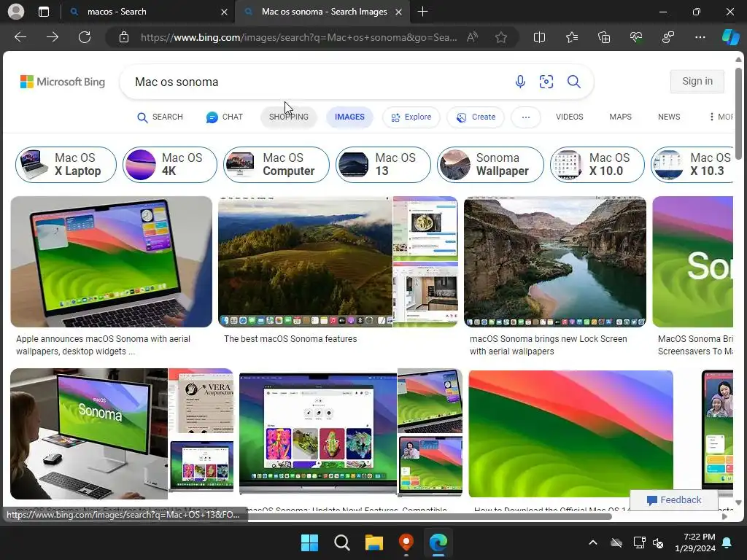Select the Mac OS 13 suggestion
The image size is (747, 560).
pyautogui.click(x=383, y=165)
